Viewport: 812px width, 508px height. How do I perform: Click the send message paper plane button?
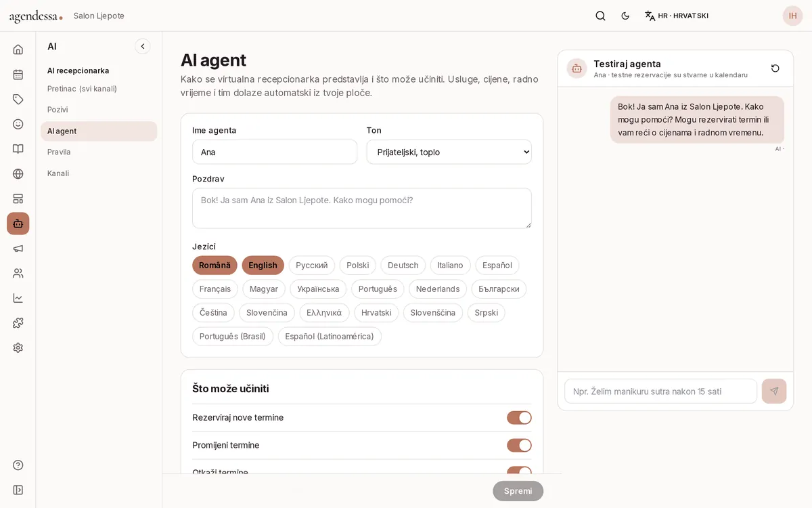coord(774,391)
